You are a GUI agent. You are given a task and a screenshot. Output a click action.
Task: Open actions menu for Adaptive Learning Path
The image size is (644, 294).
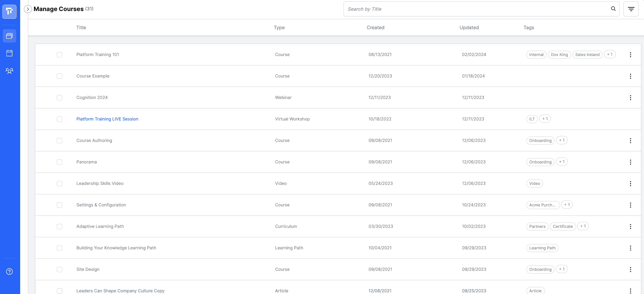tap(630, 227)
